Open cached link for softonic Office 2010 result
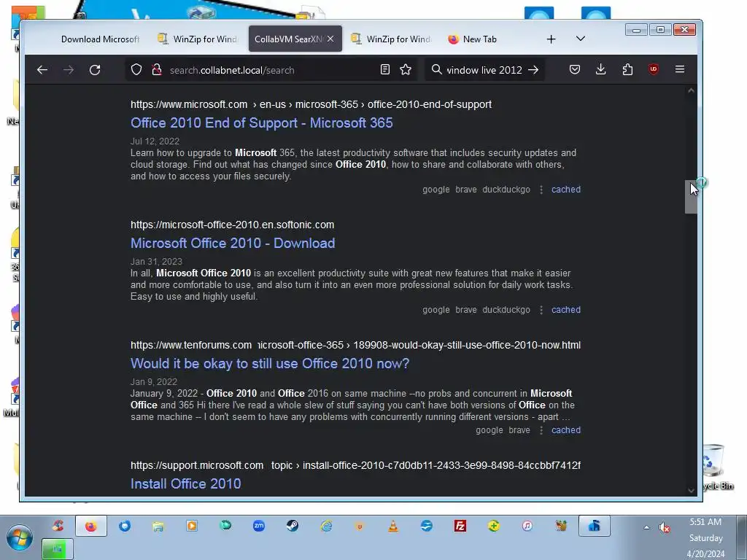 tap(566, 310)
